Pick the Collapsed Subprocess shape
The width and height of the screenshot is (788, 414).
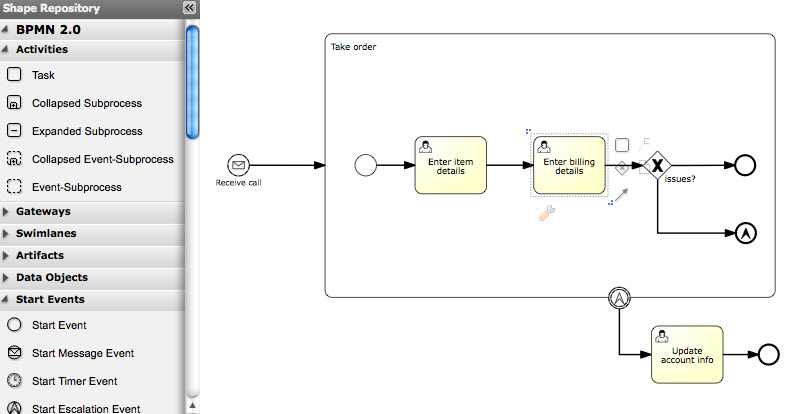point(15,103)
